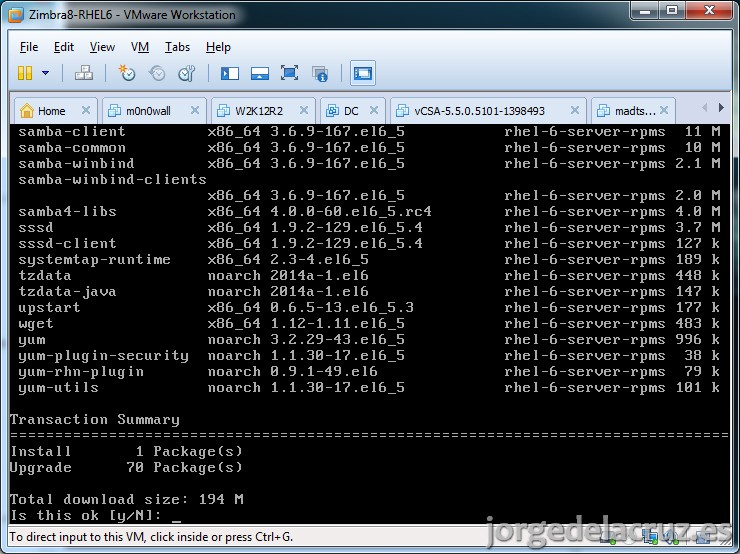Image resolution: width=740 pixels, height=554 pixels.
Task: Click the samba-client package row
Action: point(369,132)
